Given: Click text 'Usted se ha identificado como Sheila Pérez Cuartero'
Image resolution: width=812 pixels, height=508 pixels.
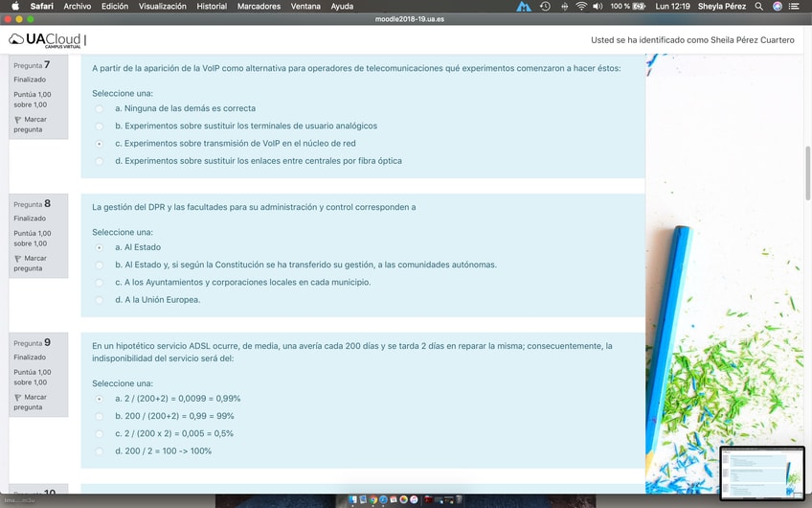Looking at the screenshot, I should (x=692, y=40).
